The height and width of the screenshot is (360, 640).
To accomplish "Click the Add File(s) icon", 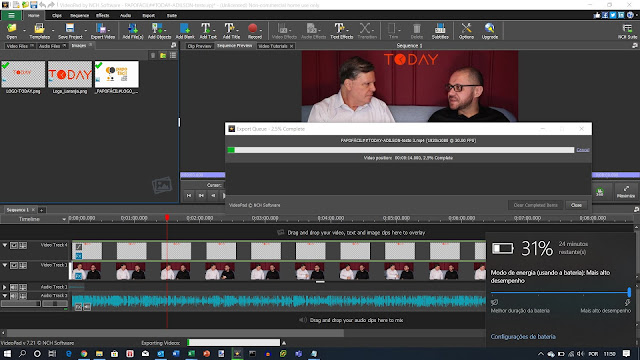I will point(133,28).
